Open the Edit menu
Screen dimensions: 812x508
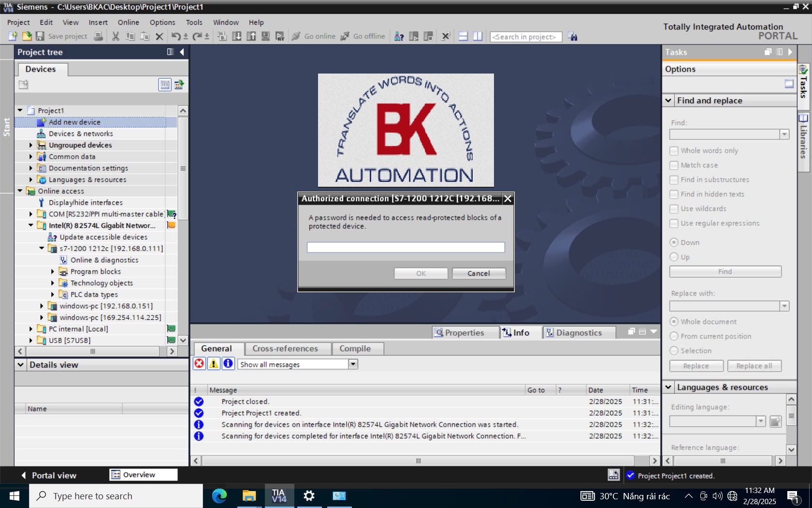(x=46, y=22)
